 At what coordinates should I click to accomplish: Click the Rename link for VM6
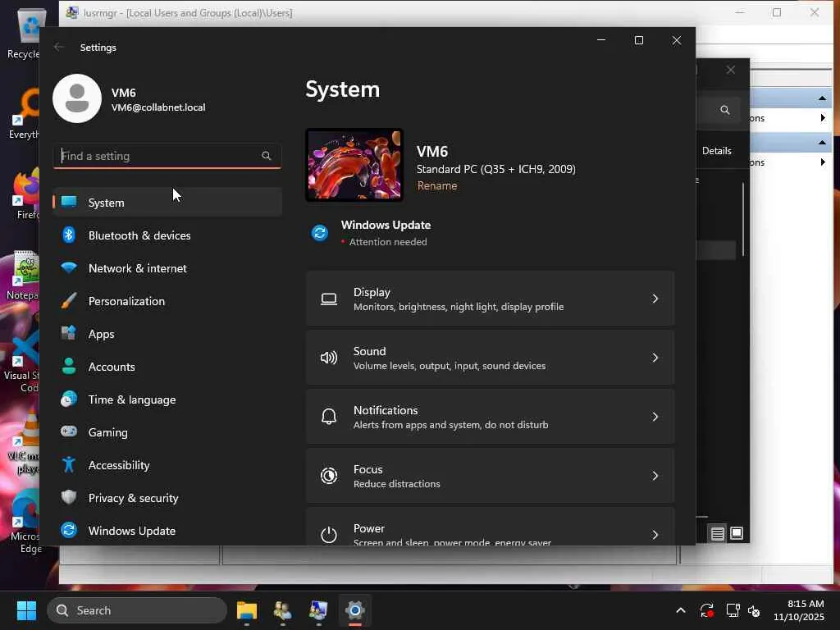[437, 185]
